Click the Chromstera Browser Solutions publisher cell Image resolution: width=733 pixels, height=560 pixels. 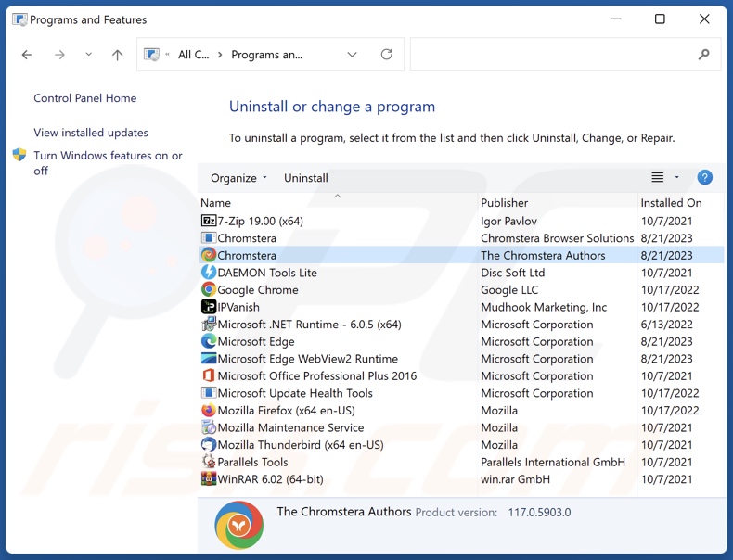coord(558,238)
